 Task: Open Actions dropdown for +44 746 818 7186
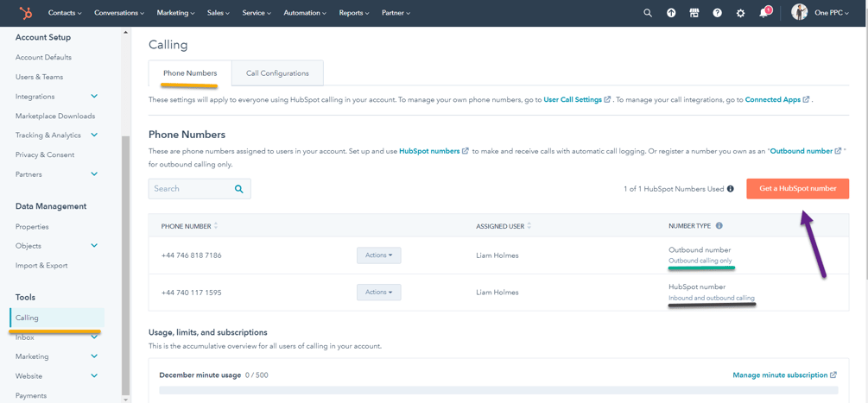[378, 255]
